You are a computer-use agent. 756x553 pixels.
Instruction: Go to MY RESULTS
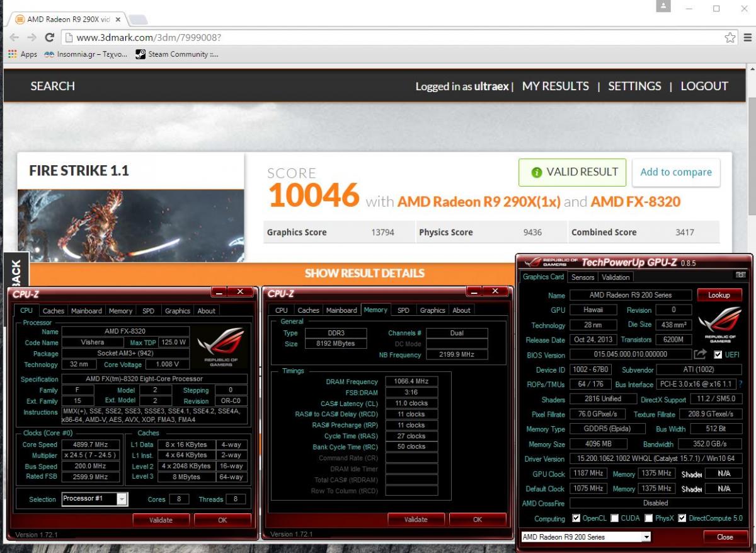[x=556, y=86]
